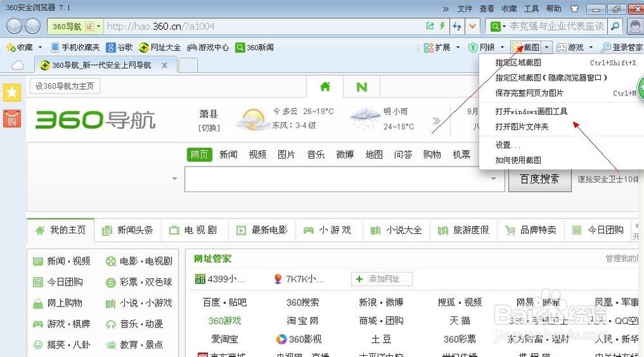Choose 保存完整网页为图片 menu item

coord(562,93)
